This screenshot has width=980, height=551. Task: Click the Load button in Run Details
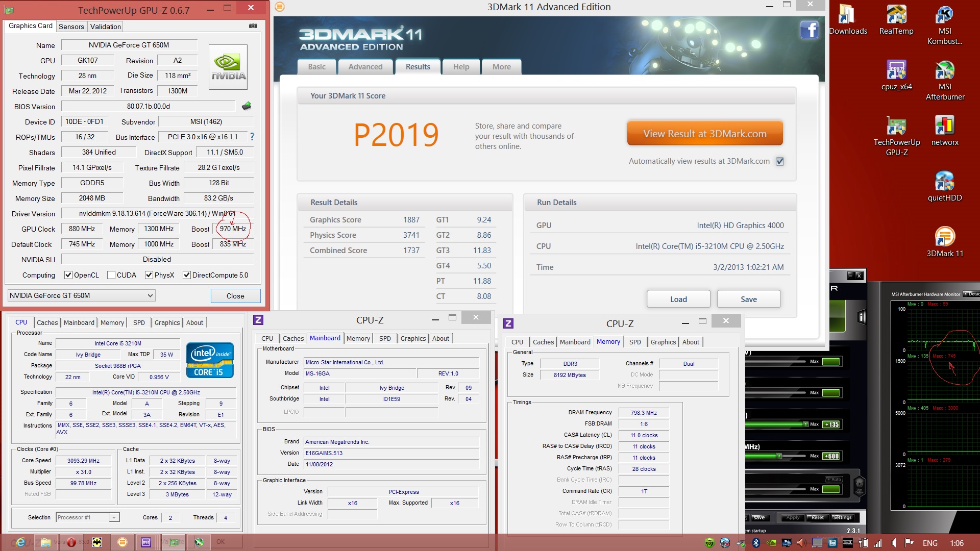[678, 299]
